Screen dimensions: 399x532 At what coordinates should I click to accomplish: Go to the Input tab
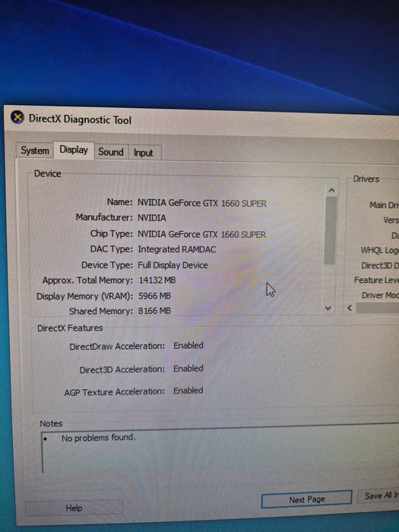pyautogui.click(x=144, y=153)
